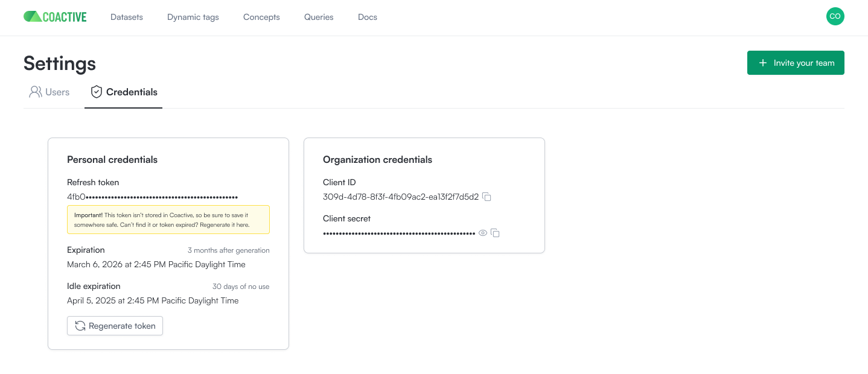This screenshot has height=374, width=868.
Task: Click the Client ID text value
Action: [401, 197]
